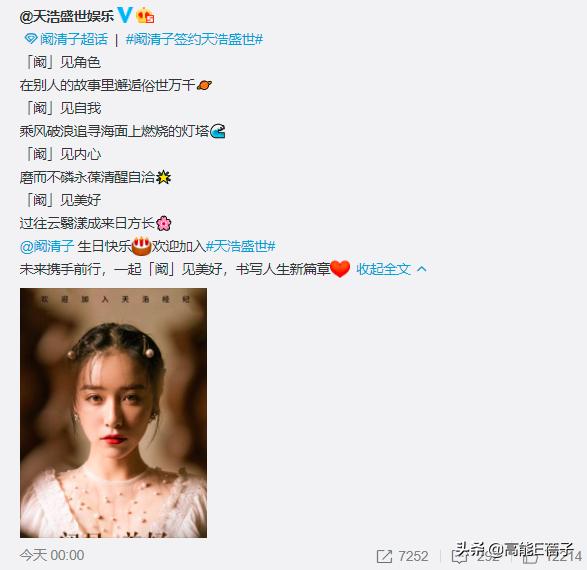Screen dimensions: 587x570
Task: Click the red heart emoji
Action: coord(340,269)
